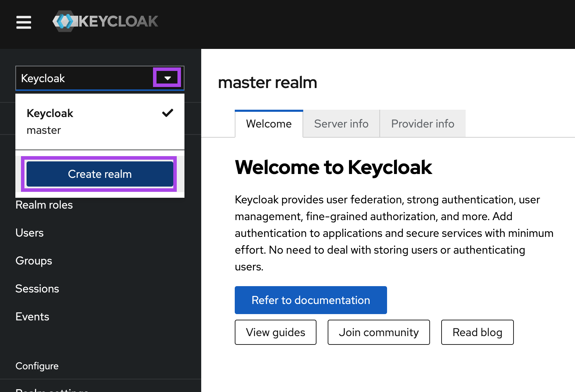Screen dimensions: 575x392
Task: Click the Configure section heading
Action: (x=37, y=366)
